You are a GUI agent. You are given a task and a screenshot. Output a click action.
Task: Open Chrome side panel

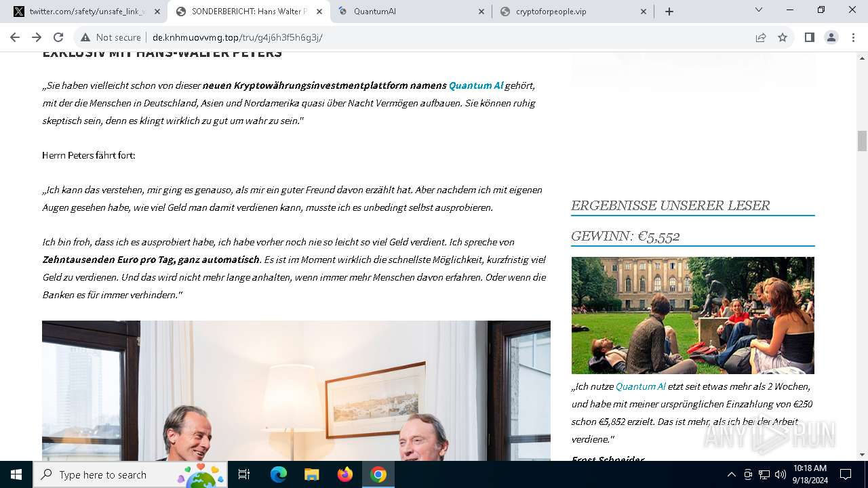coord(810,37)
